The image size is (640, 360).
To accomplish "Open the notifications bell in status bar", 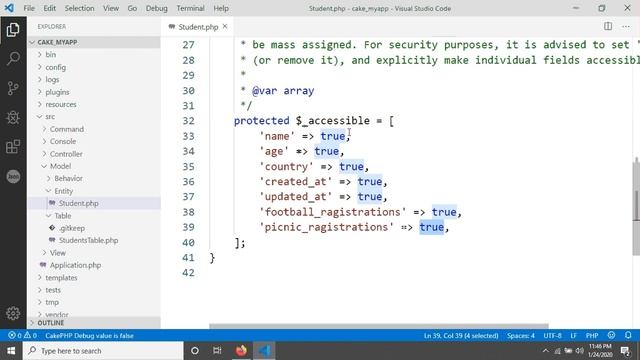I will click(628, 335).
